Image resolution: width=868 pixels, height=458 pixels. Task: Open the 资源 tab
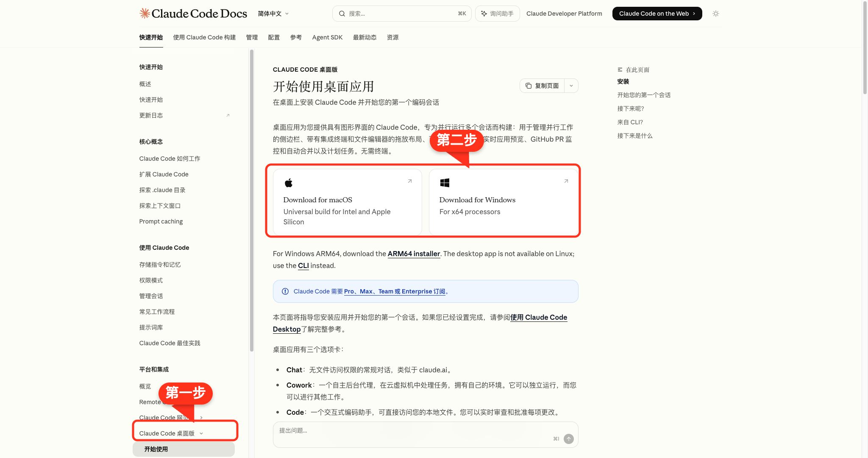(392, 37)
